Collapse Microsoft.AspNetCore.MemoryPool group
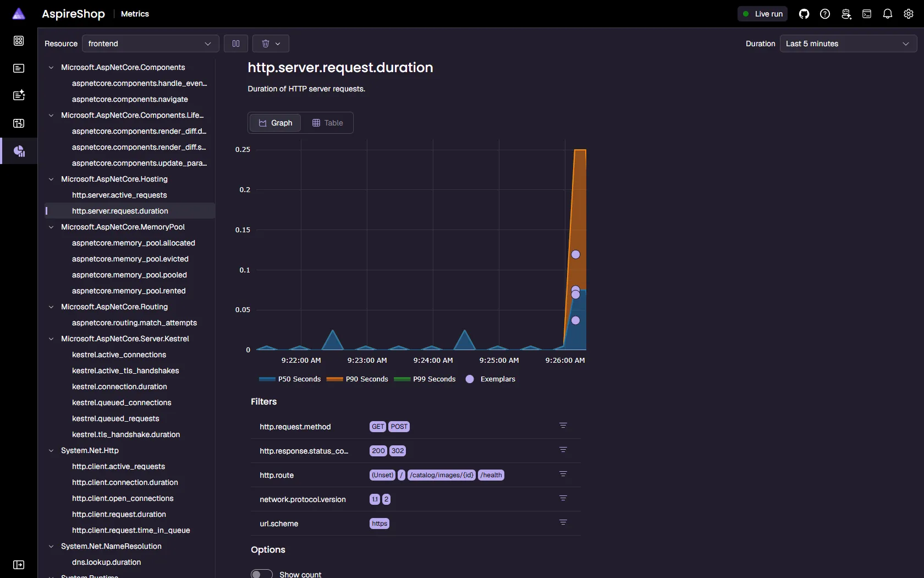 click(x=51, y=227)
